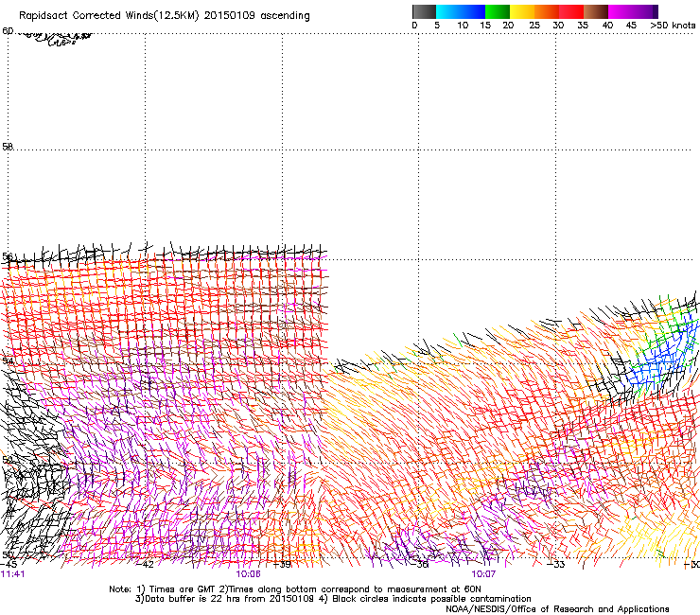Click the gray 0-5 knots legend swatch
This screenshot has height=615, width=700.
point(424,11)
